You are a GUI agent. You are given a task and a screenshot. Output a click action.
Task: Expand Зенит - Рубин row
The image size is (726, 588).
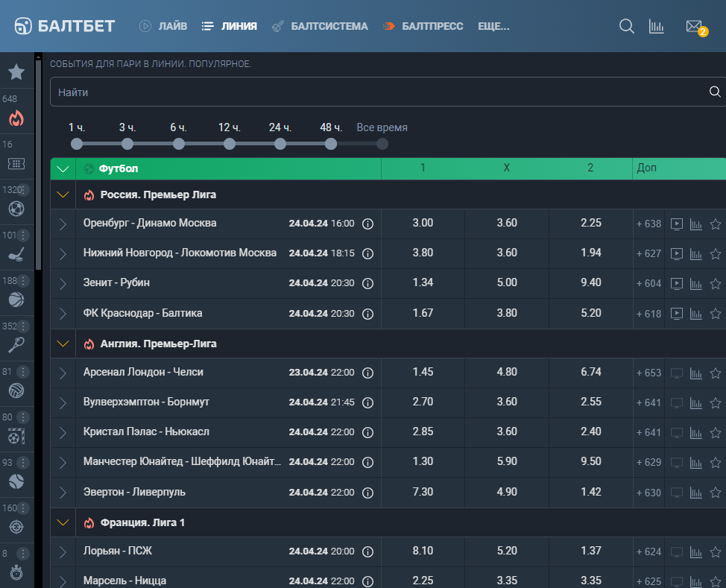(x=63, y=284)
